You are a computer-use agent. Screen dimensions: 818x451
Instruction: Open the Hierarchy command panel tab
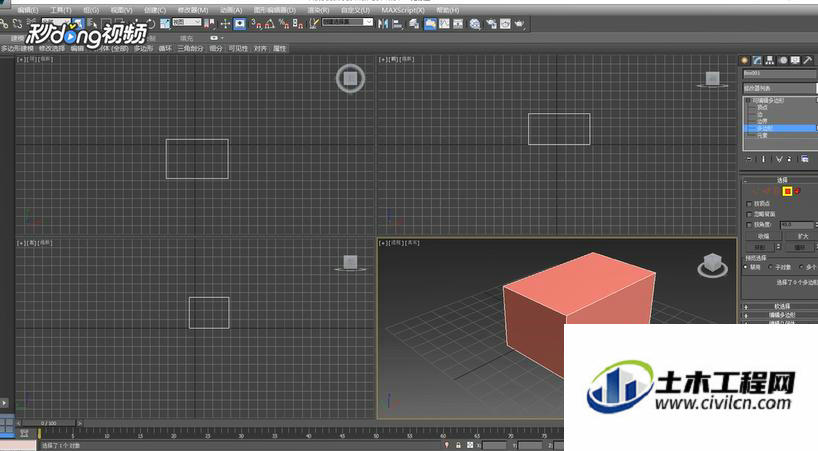pos(769,60)
